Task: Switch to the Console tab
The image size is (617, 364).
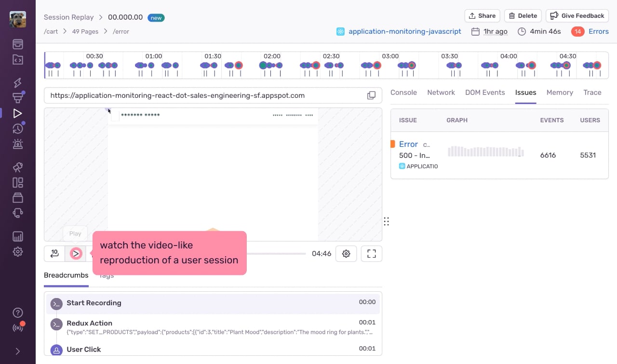Action: click(x=403, y=92)
